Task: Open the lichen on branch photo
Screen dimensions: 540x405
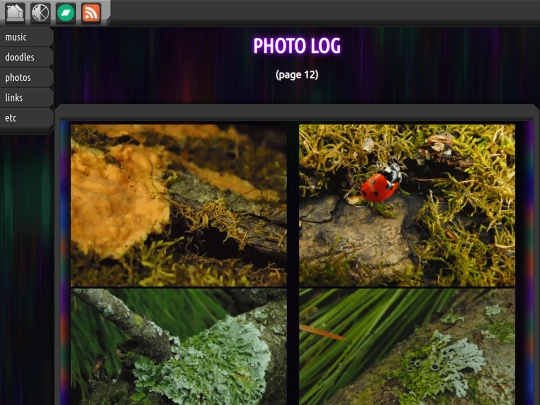Action: point(179,347)
